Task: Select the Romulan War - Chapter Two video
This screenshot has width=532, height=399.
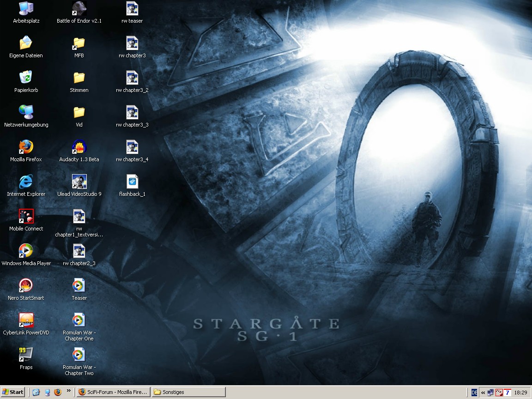Action: click(79, 355)
